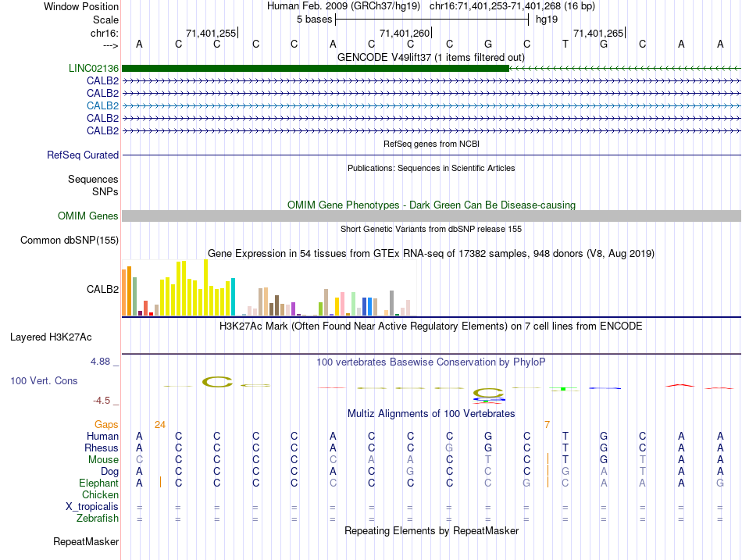Click the 4.88 upper conservation scale value

tap(100, 362)
